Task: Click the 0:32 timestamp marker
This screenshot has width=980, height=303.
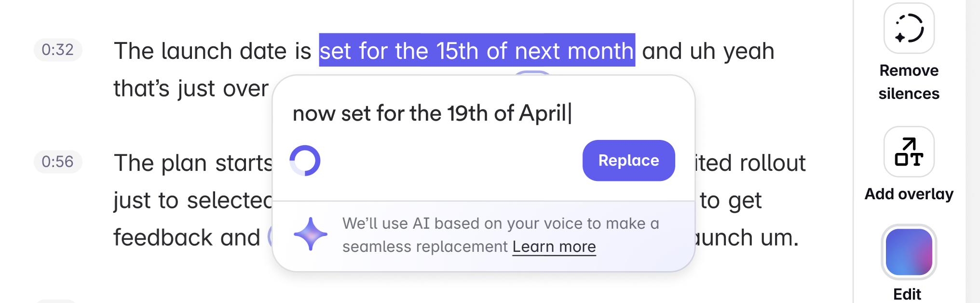Action: (x=57, y=50)
